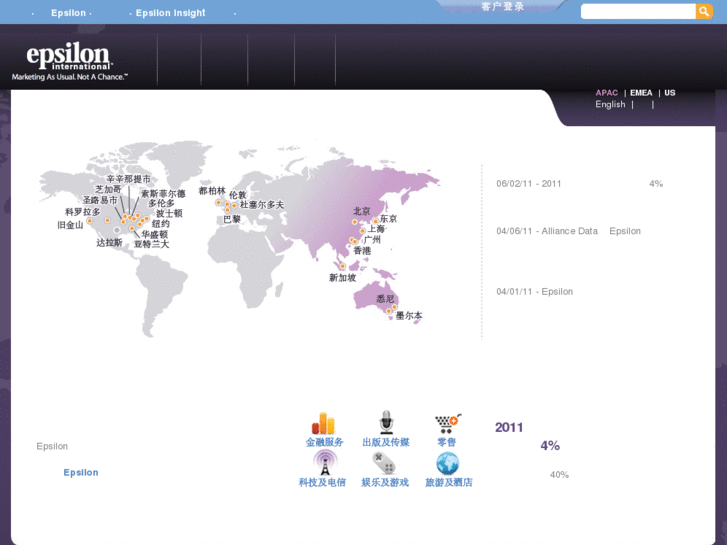
Task: Click the 旅游及酒店 link
Action: 448,482
